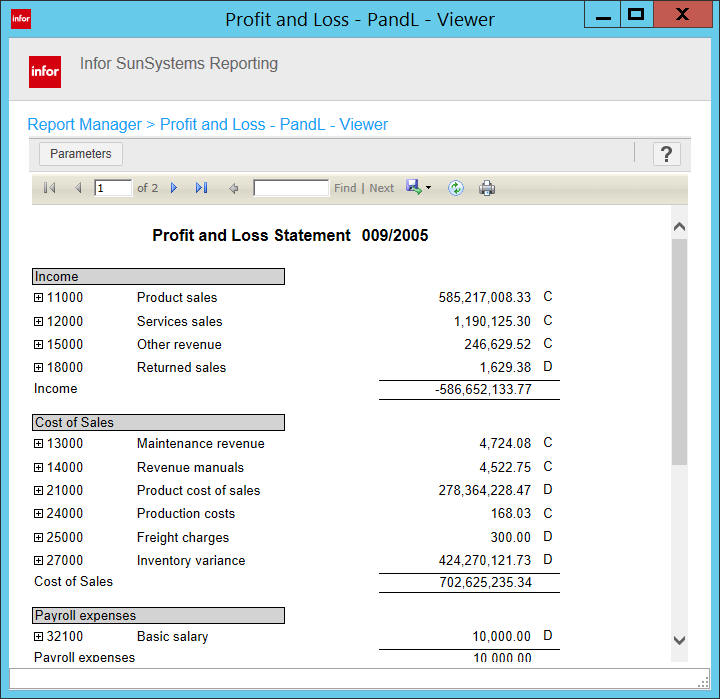Click the Report Manager breadcrumb link
The width and height of the screenshot is (720, 699).
(x=84, y=124)
